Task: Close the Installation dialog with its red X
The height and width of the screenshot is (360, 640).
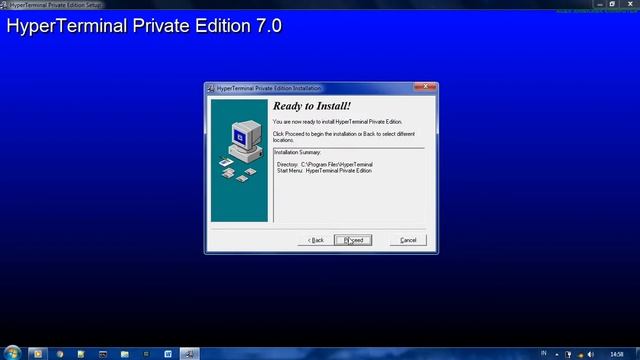Action: pos(425,87)
